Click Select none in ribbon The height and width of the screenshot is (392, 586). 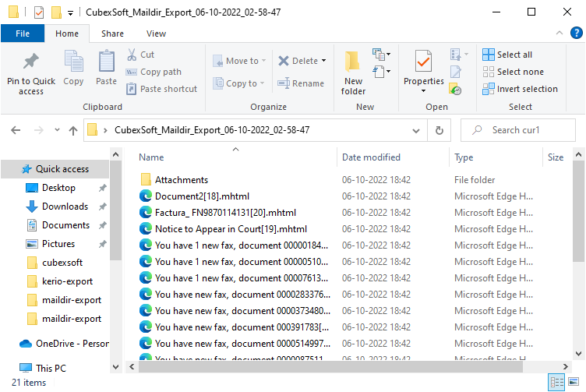click(513, 72)
